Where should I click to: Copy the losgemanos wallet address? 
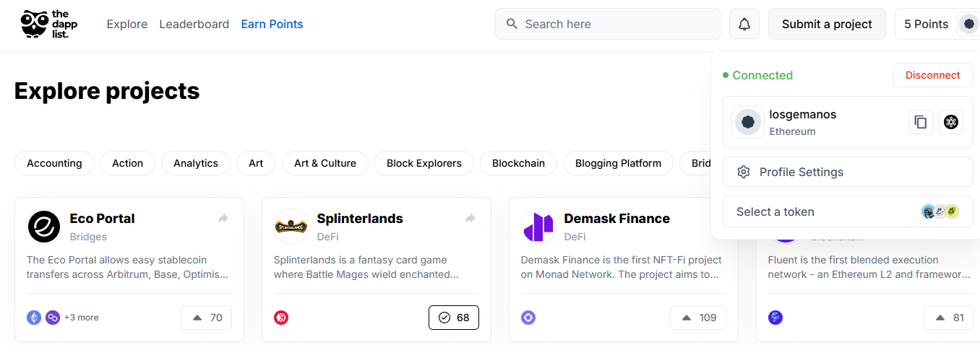tap(921, 122)
